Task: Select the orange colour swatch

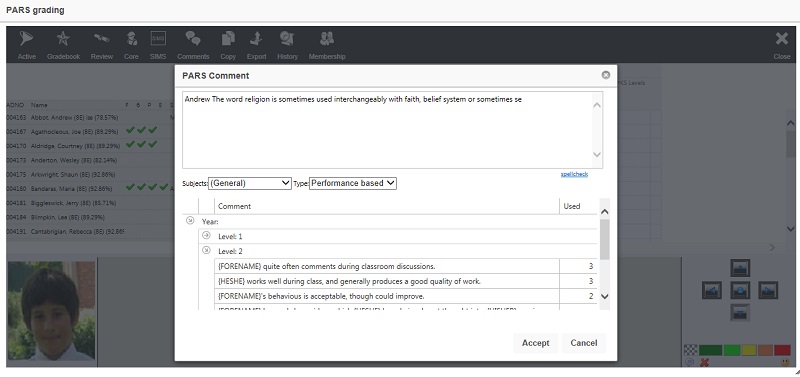Action: coord(765,350)
